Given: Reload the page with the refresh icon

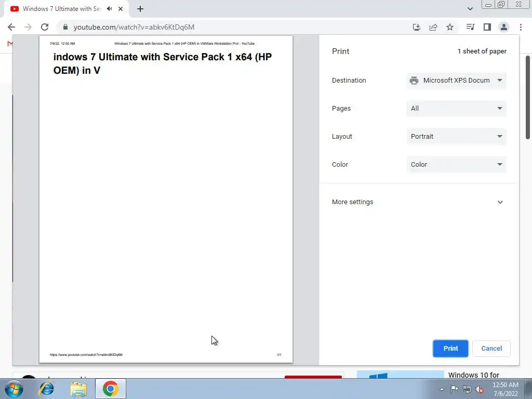Looking at the screenshot, I should [45, 27].
